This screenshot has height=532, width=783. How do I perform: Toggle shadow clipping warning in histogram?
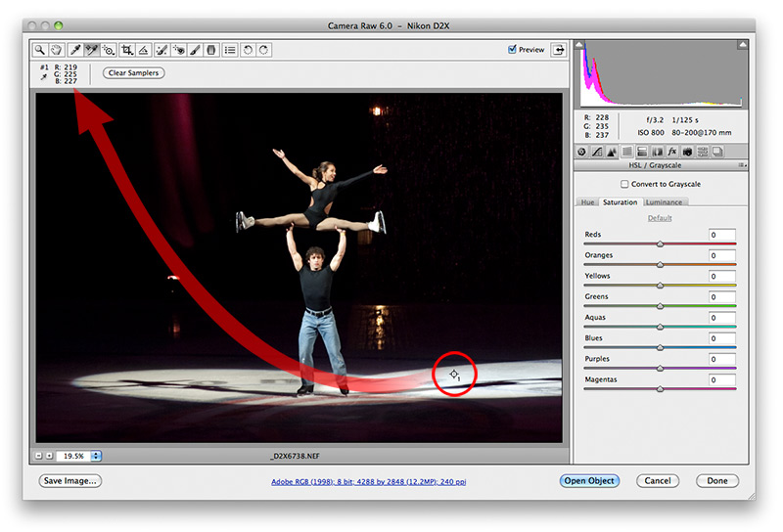click(x=578, y=45)
